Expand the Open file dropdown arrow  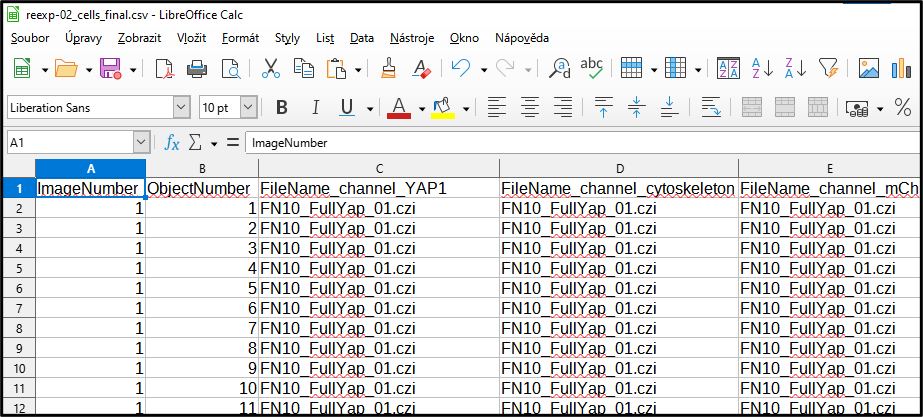pyautogui.click(x=89, y=70)
